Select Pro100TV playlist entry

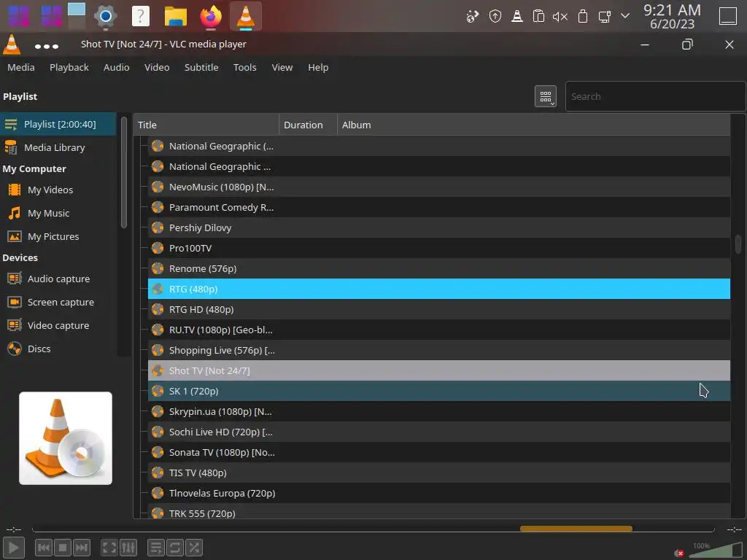(438, 249)
